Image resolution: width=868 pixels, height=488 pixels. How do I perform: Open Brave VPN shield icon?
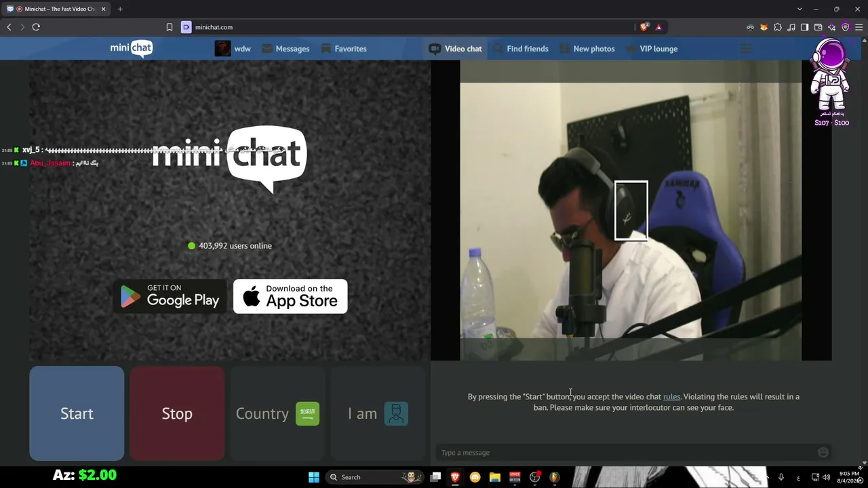(845, 27)
